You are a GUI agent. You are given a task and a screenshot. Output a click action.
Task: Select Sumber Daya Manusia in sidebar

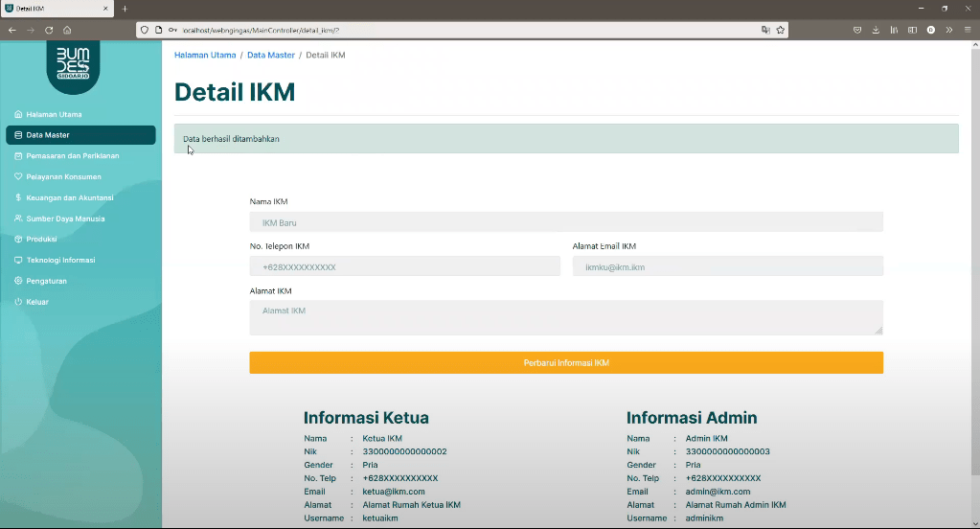[x=65, y=218]
